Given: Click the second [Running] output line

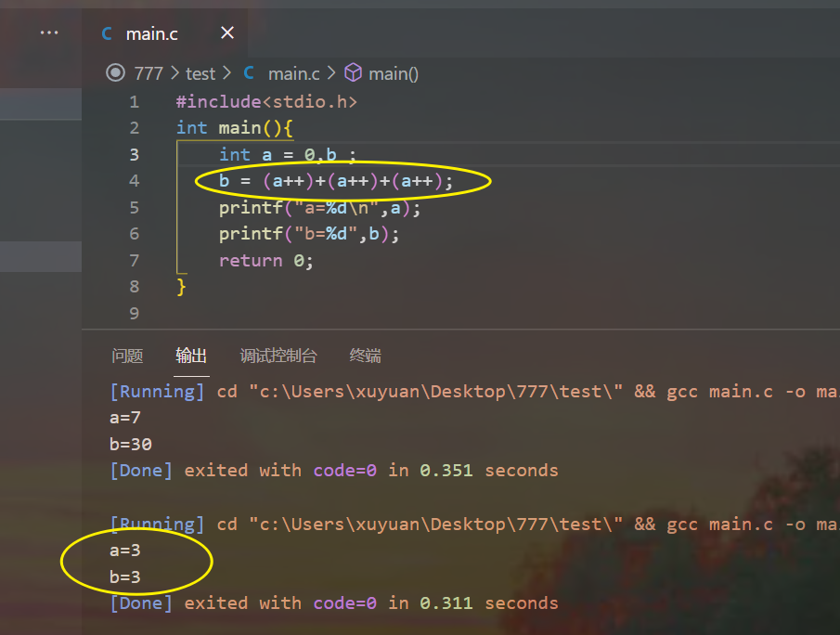Looking at the screenshot, I should pos(474,525).
